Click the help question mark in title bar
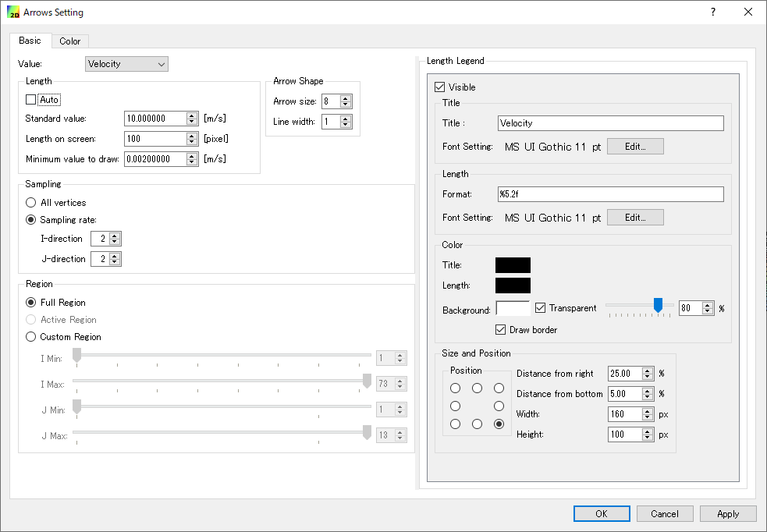This screenshot has width=767, height=532. pos(712,12)
